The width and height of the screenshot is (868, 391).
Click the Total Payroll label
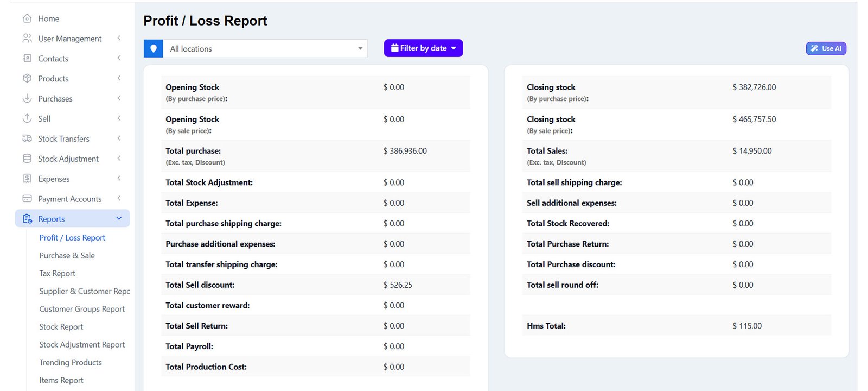(x=189, y=346)
